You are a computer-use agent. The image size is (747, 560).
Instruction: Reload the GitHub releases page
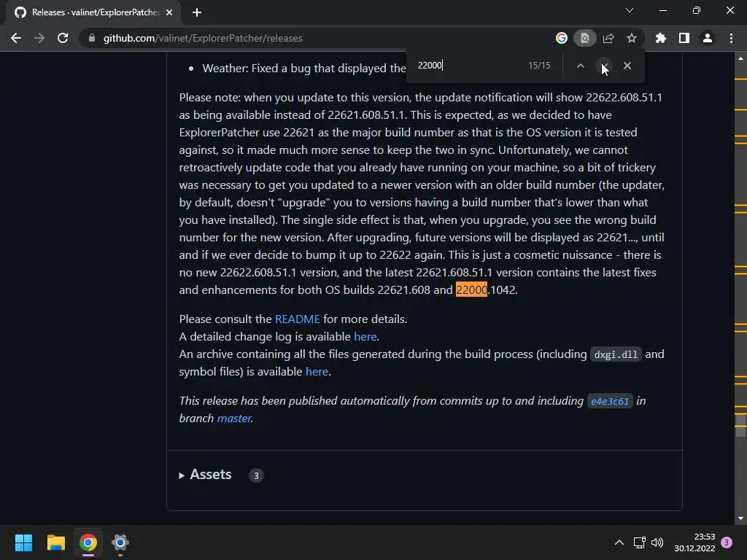pos(63,38)
